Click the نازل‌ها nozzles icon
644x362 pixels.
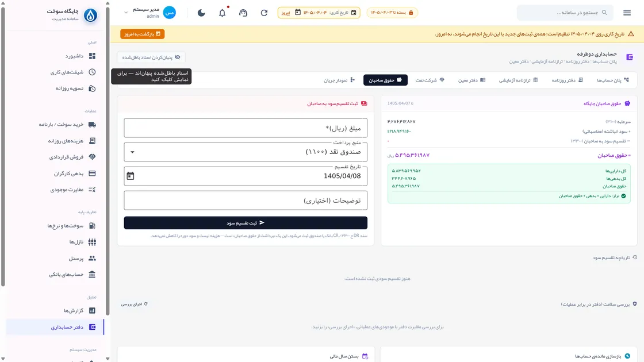click(x=92, y=242)
